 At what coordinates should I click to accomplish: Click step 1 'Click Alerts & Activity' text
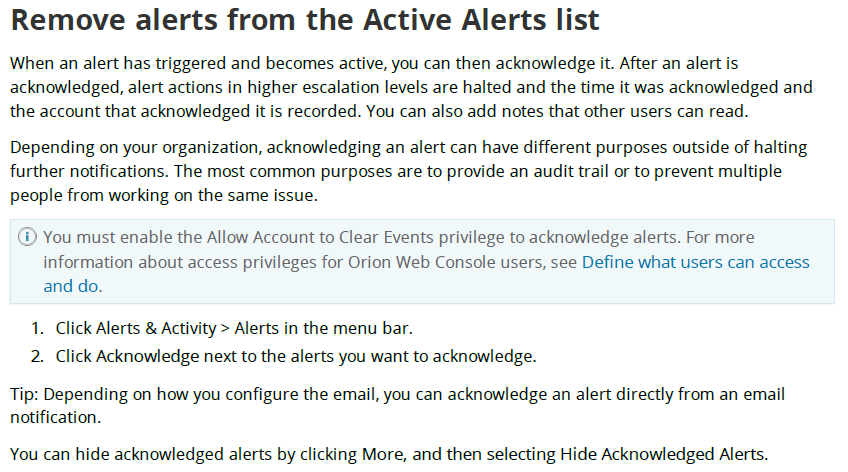pos(136,328)
